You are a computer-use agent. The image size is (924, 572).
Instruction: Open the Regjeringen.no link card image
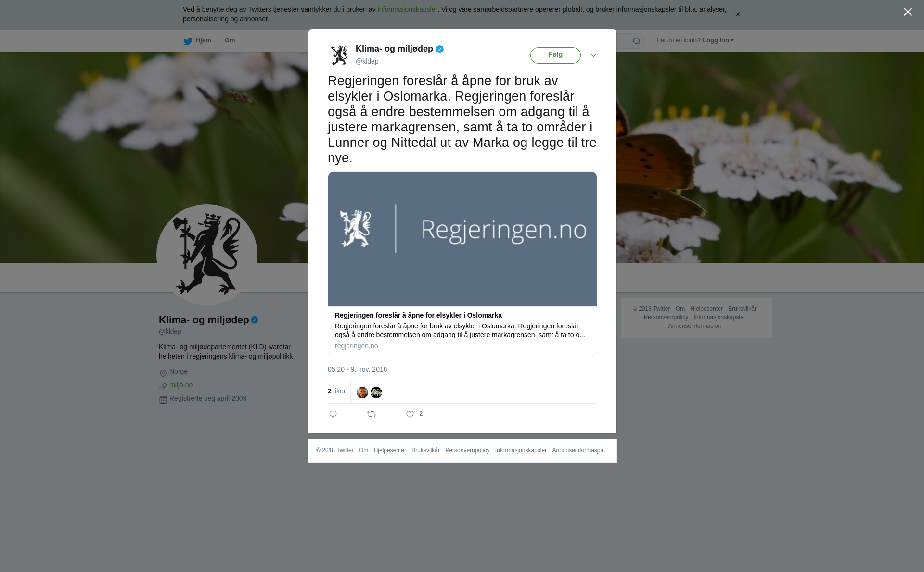click(462, 239)
